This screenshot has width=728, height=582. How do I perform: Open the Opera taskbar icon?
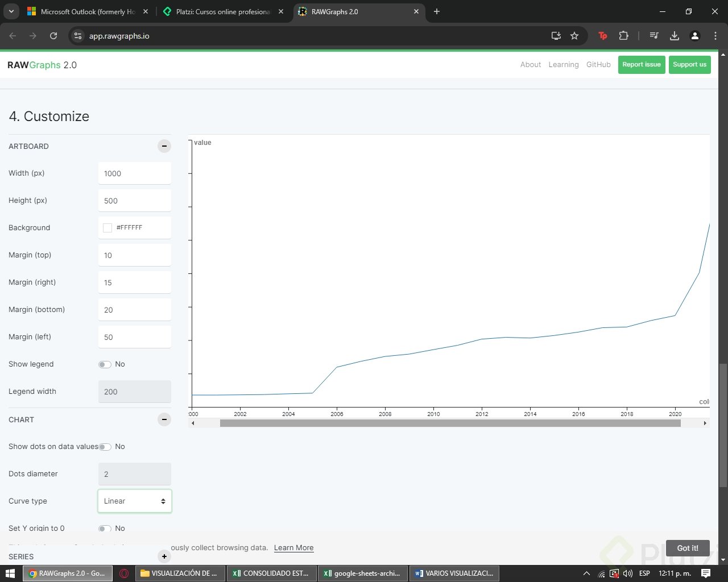124,573
